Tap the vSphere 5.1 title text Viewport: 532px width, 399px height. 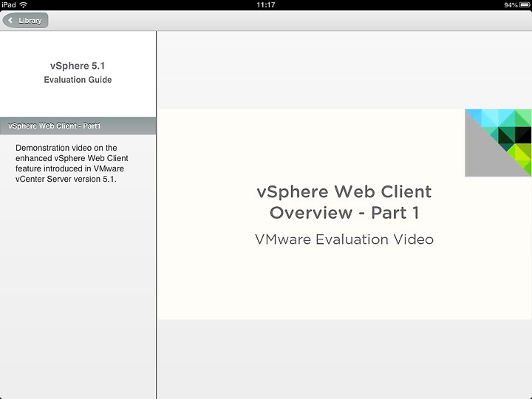pos(78,66)
